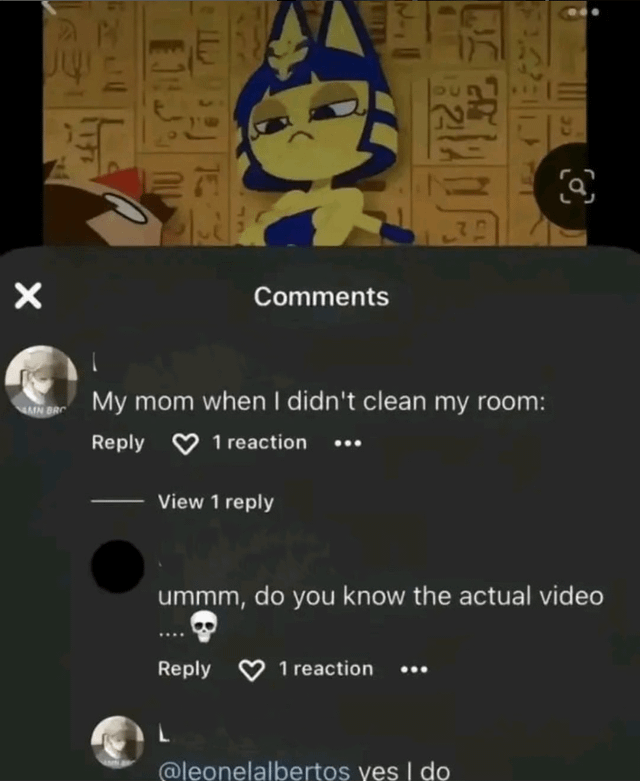The image size is (640, 781).
Task: Like the "ummm, do you know" comment heart
Action: 252,669
